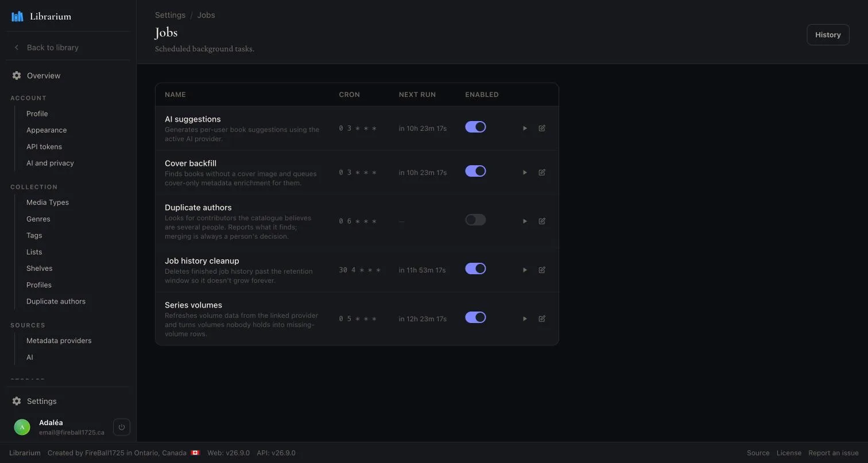
Task: Run the Series volumes job now
Action: tap(525, 319)
